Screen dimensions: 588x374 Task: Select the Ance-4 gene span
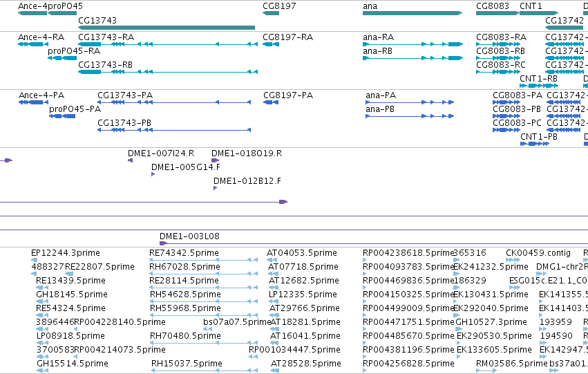click(32, 13)
